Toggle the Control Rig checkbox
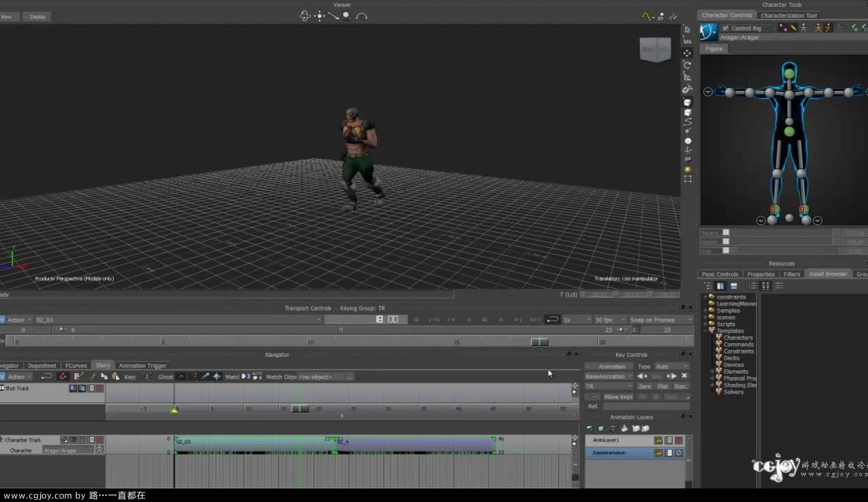868x502 pixels. pos(726,28)
